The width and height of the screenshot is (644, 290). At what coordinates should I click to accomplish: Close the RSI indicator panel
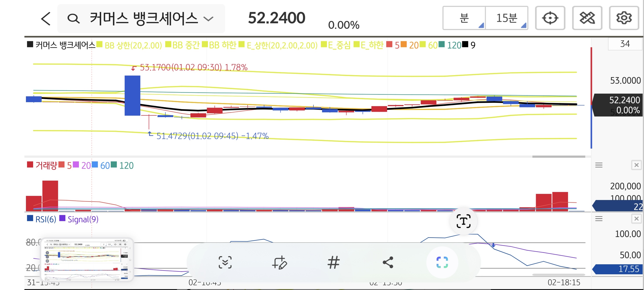[x=636, y=219]
